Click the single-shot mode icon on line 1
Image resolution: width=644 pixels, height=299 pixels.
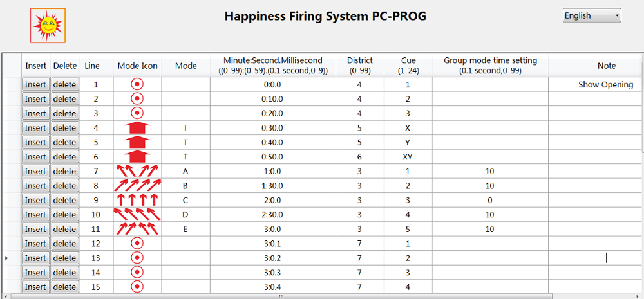[137, 84]
